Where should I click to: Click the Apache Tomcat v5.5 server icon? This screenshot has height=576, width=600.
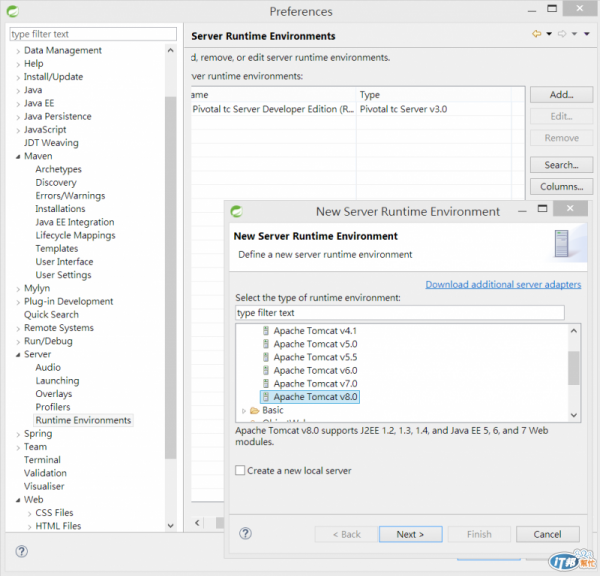[266, 357]
